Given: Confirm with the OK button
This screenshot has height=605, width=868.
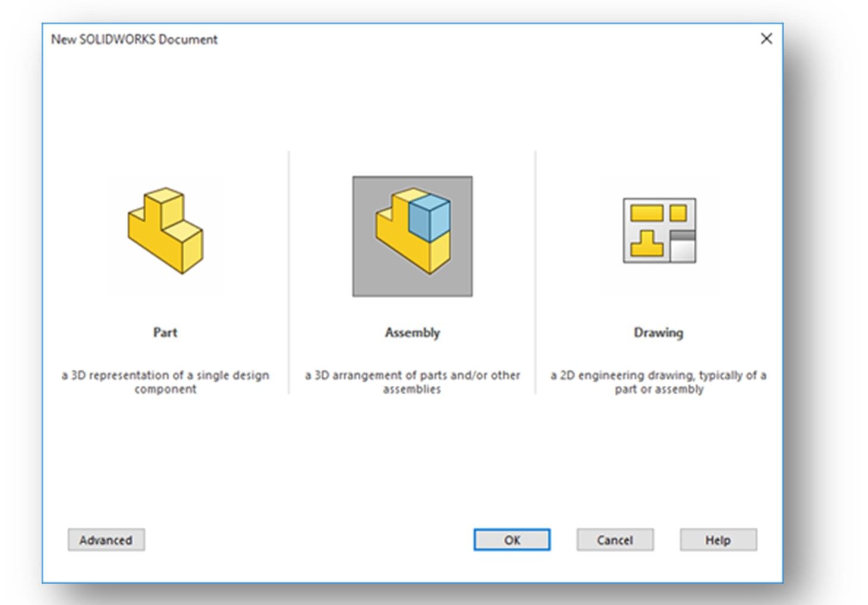Looking at the screenshot, I should 512,540.
